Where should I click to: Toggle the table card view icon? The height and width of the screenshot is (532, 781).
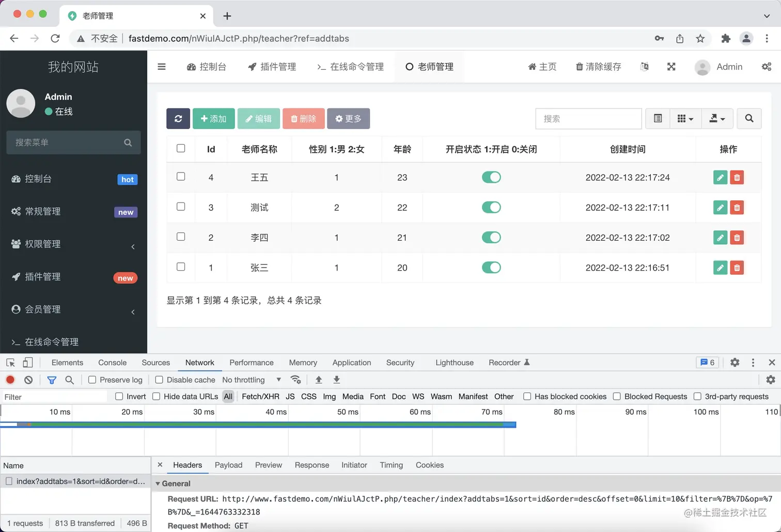[658, 118]
